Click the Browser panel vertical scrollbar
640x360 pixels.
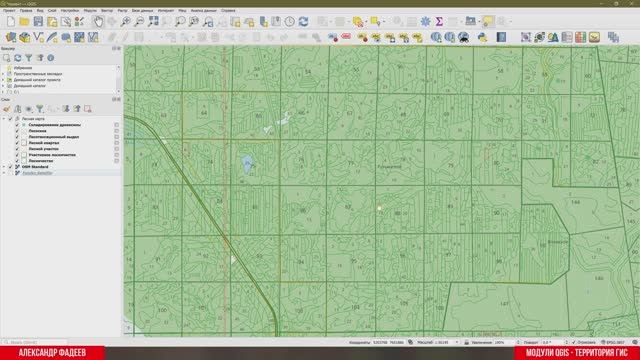coord(119,79)
